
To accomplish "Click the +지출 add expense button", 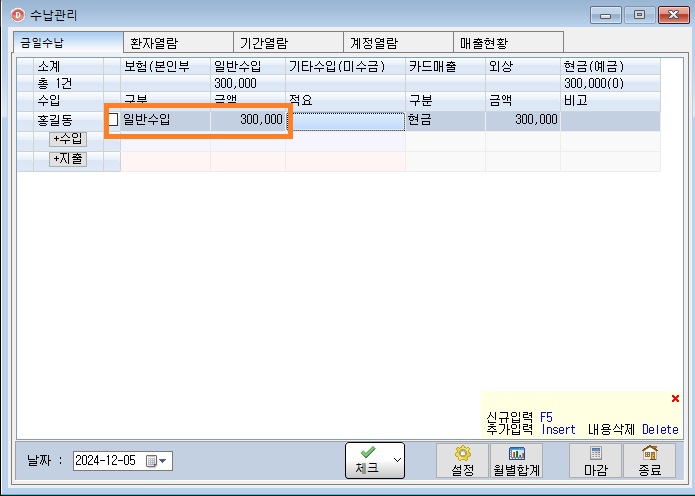I will click(68, 159).
